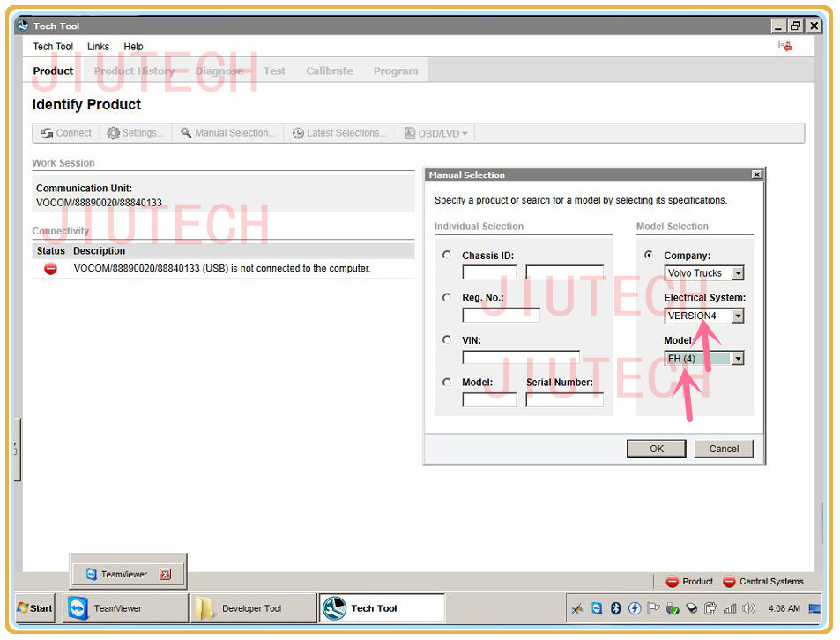This screenshot has width=840, height=640.
Task: Click the Connect refresh icon in toolbar
Action: 47,133
